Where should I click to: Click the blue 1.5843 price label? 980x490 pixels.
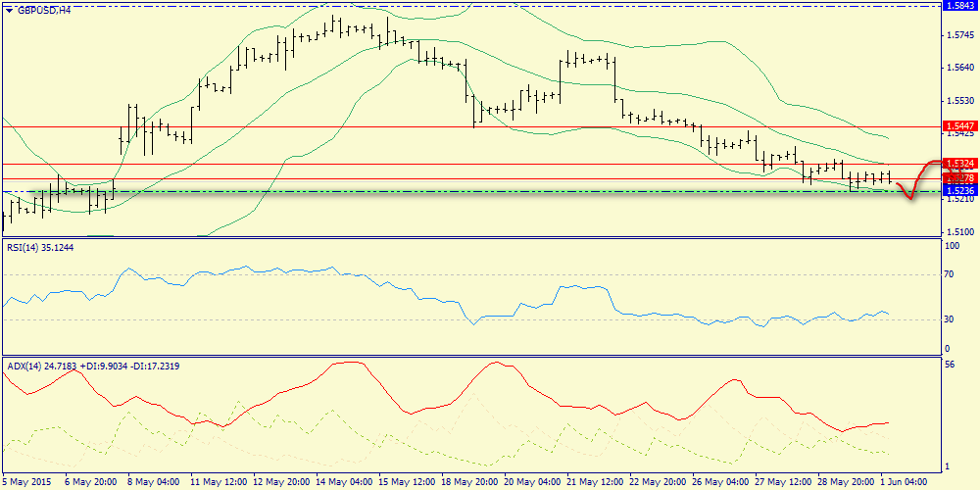(957, 5)
